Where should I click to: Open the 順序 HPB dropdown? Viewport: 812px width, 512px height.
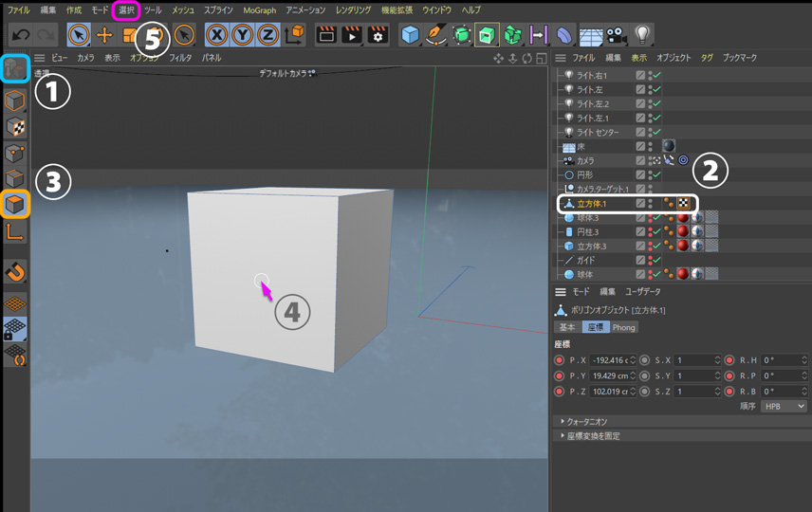tap(784, 406)
